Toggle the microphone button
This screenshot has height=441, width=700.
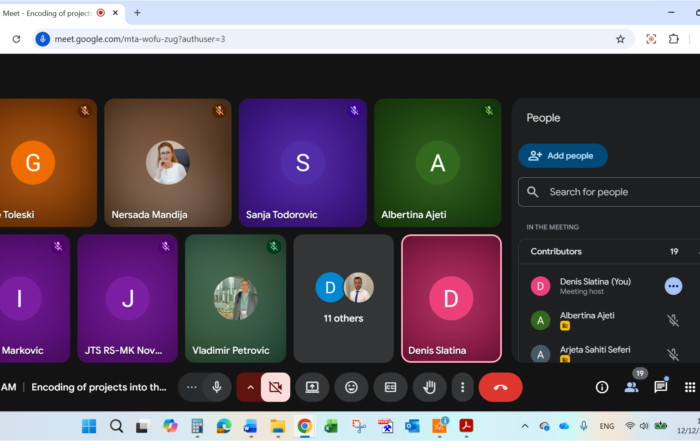(x=216, y=387)
